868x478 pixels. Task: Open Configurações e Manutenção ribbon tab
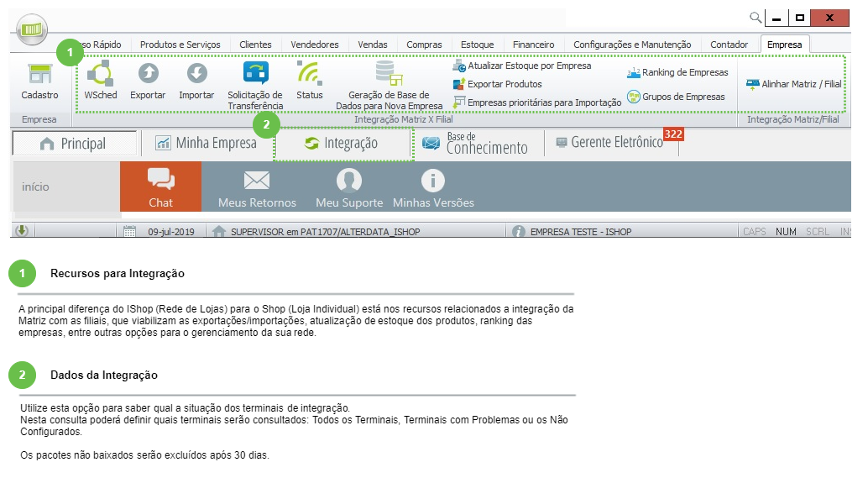pos(632,45)
